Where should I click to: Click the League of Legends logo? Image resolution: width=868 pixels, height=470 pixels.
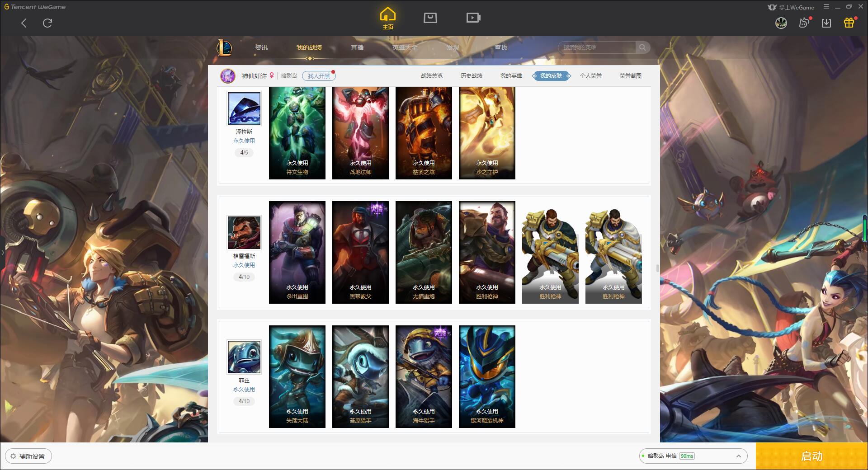click(224, 47)
